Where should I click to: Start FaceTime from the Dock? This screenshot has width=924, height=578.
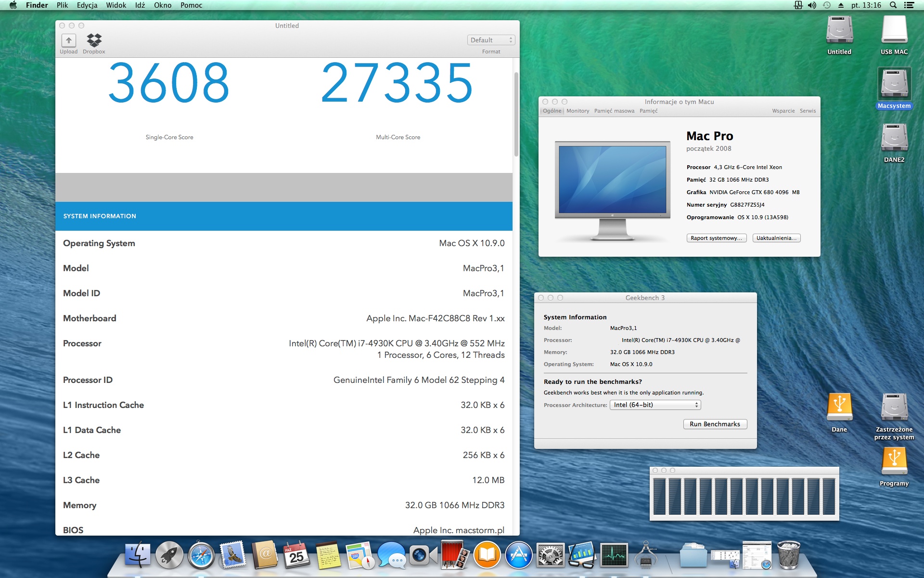click(x=423, y=555)
